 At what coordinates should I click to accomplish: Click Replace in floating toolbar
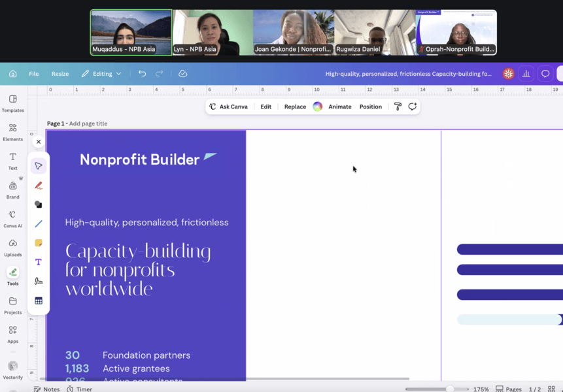coord(295,106)
